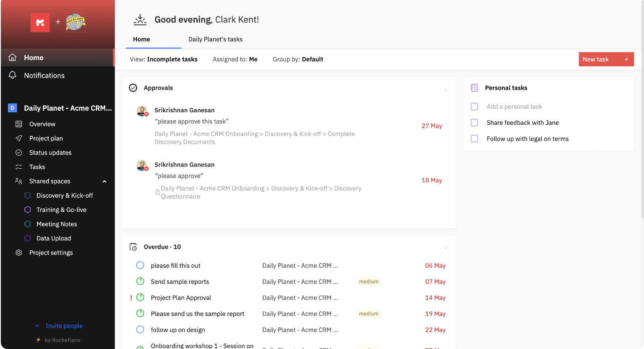The width and height of the screenshot is (644, 349).
Task: Open Tasks via its checklist icon
Action: (19, 167)
